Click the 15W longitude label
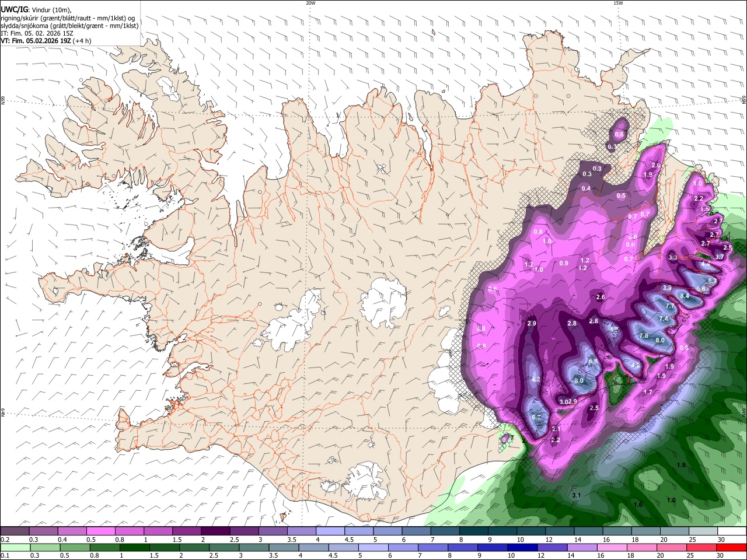Screen dimensions: 747x560 coord(618,3)
